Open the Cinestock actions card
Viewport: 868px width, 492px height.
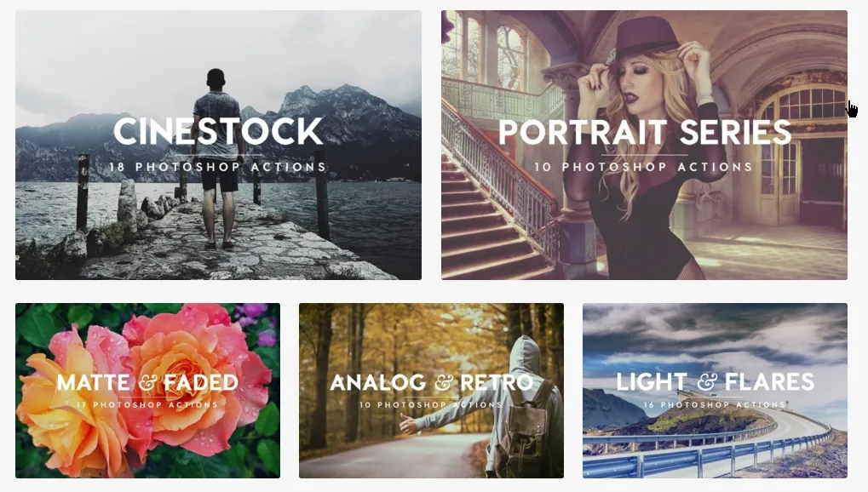tap(218, 145)
